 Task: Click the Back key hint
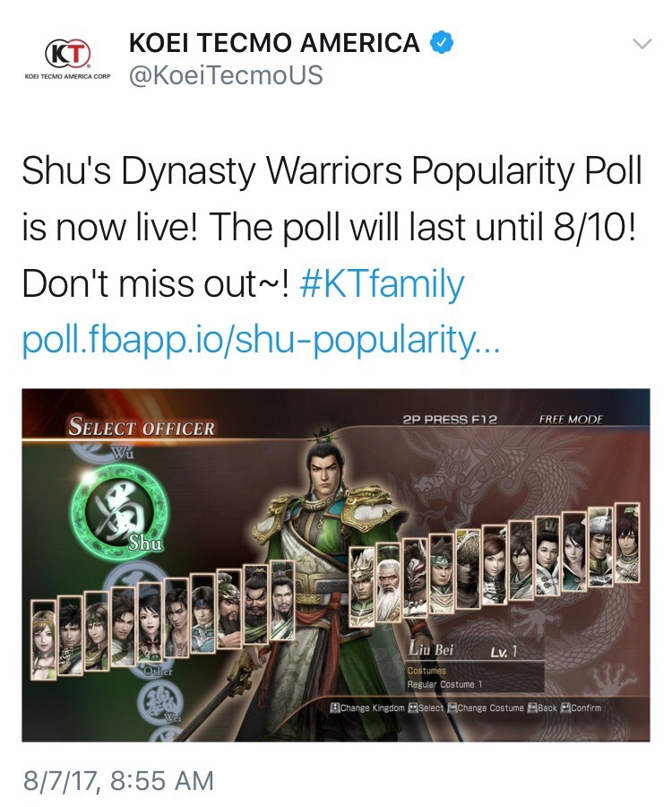tap(543, 707)
